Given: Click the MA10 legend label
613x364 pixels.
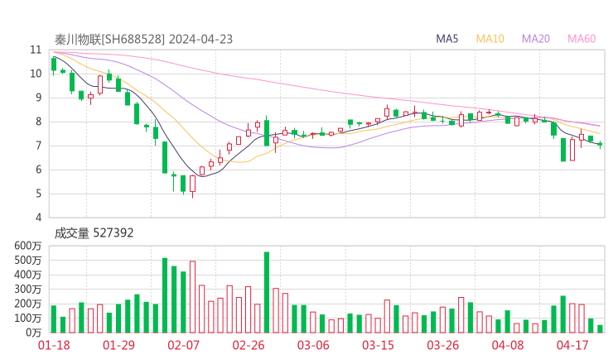Looking at the screenshot, I should pos(490,39).
